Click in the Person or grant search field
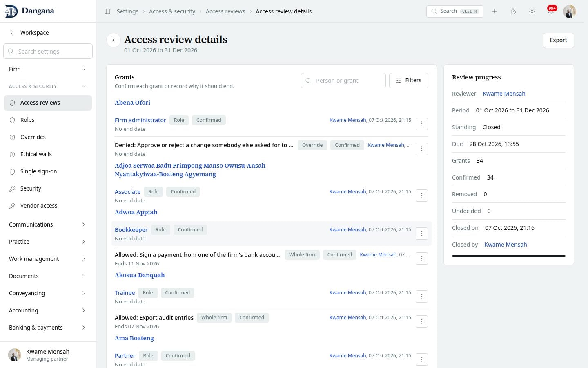Image resolution: width=588 pixels, height=368 pixels. point(343,81)
